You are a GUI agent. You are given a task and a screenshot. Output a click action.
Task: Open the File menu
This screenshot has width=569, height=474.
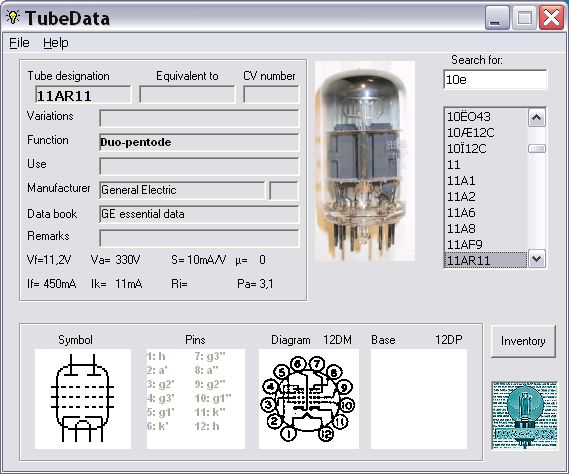tap(19, 43)
